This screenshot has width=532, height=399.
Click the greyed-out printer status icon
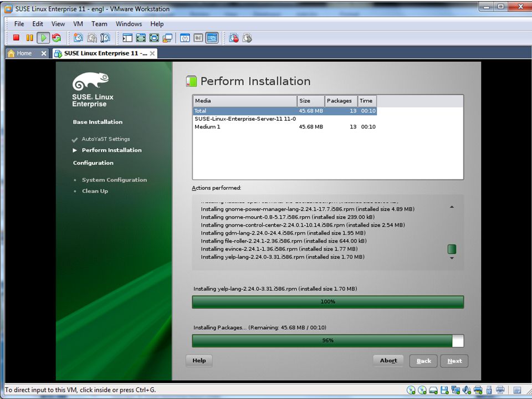500,390
